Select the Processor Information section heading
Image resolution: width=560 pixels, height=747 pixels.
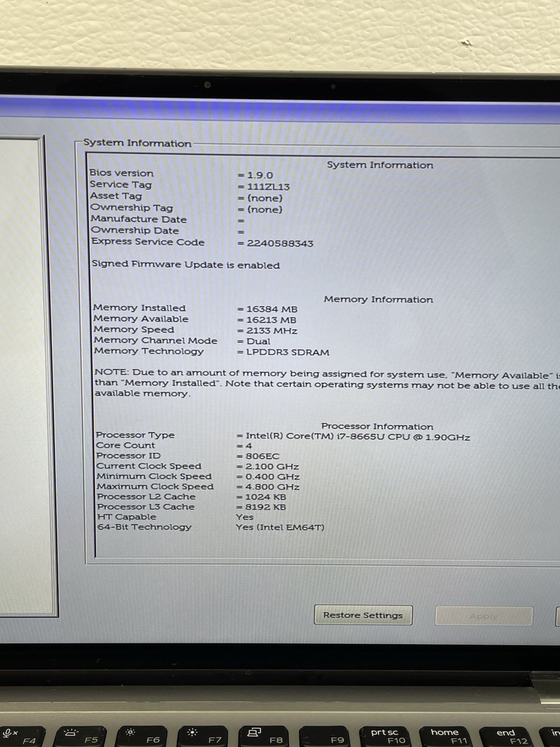coord(377,426)
